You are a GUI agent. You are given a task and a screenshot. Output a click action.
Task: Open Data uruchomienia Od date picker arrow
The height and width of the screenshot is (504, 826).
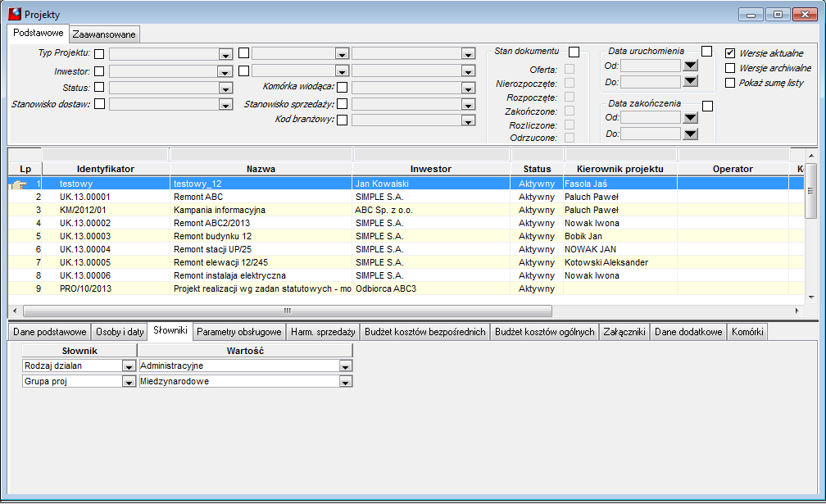(x=691, y=66)
